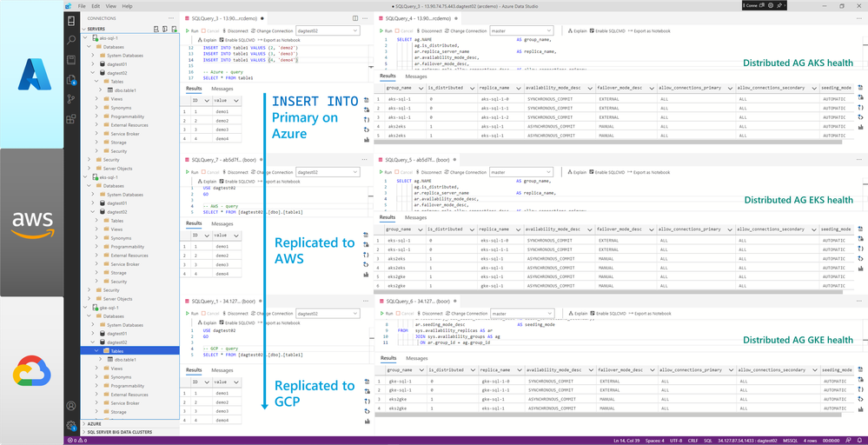Open the Explorer view with the badge
868x445 pixels.
pyautogui.click(x=71, y=80)
